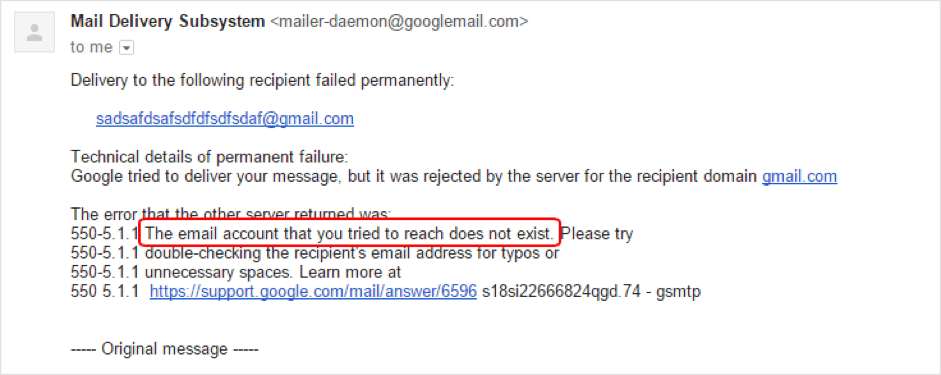
Task: Open the failed recipient gmail.com address link
Action: pyautogui.click(x=225, y=119)
